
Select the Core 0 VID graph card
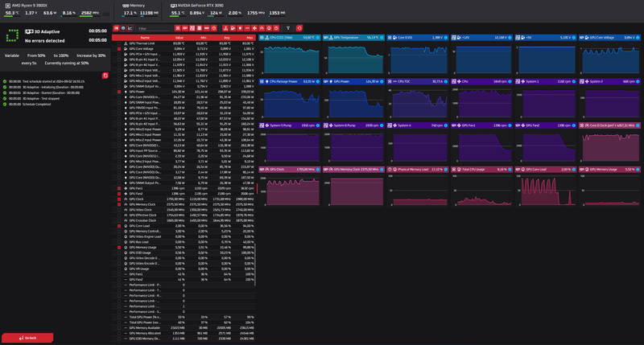[x=418, y=55]
